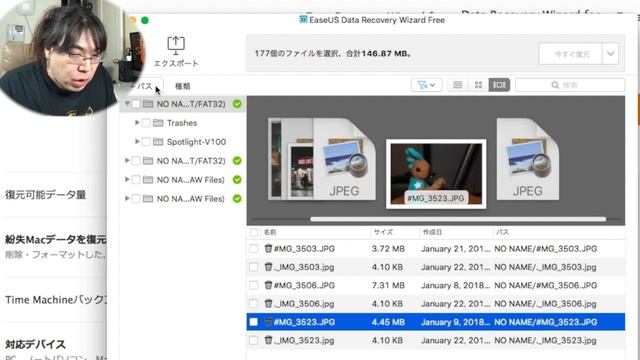
Task: Collapse the first NO NA...T/FAT32) tree node
Action: [x=127, y=104]
